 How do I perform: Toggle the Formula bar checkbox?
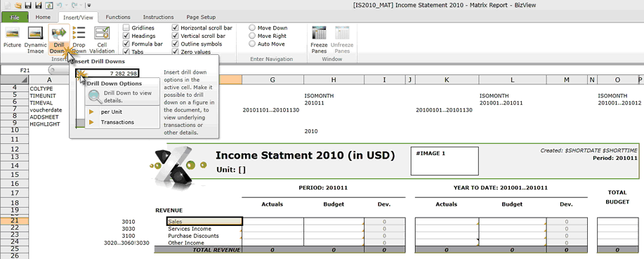click(126, 44)
